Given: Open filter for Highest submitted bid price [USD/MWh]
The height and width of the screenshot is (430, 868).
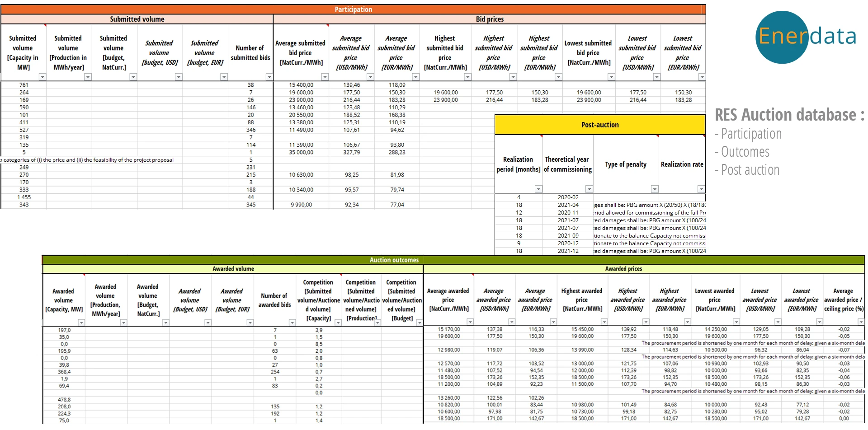Looking at the screenshot, I should click(x=513, y=77).
